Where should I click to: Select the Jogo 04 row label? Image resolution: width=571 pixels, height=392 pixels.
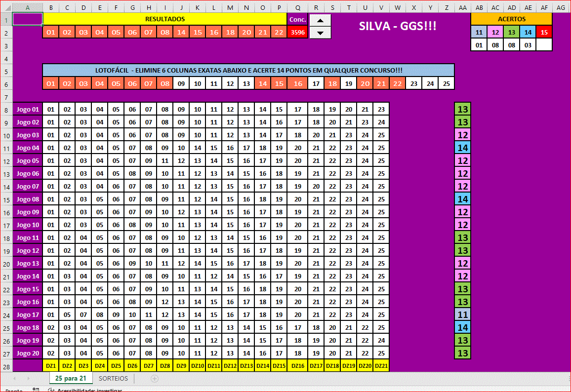[x=28, y=148]
